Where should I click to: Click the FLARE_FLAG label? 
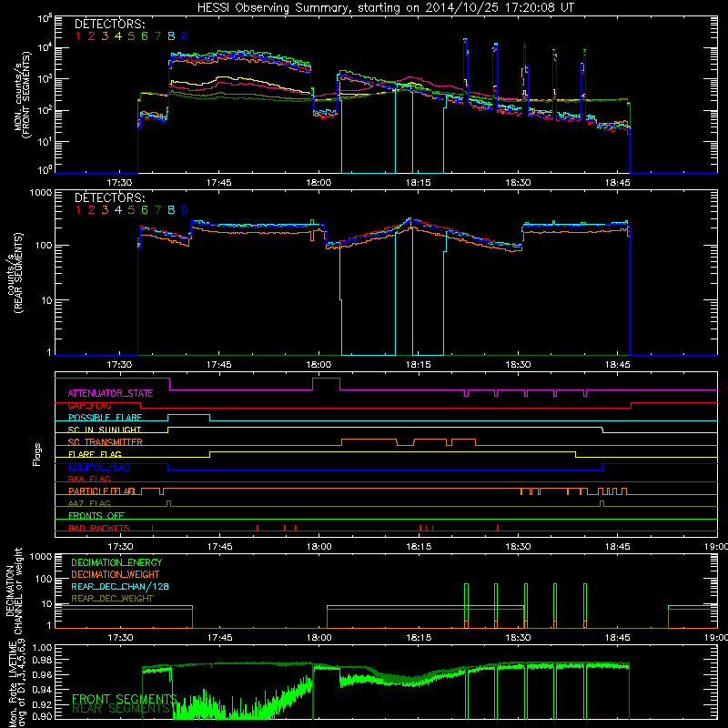tap(95, 454)
